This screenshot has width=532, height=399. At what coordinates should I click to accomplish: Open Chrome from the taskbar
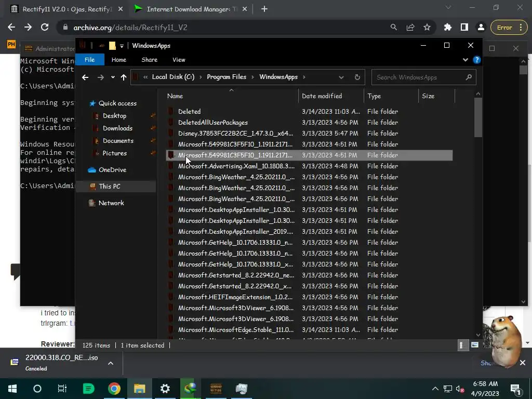click(x=114, y=389)
